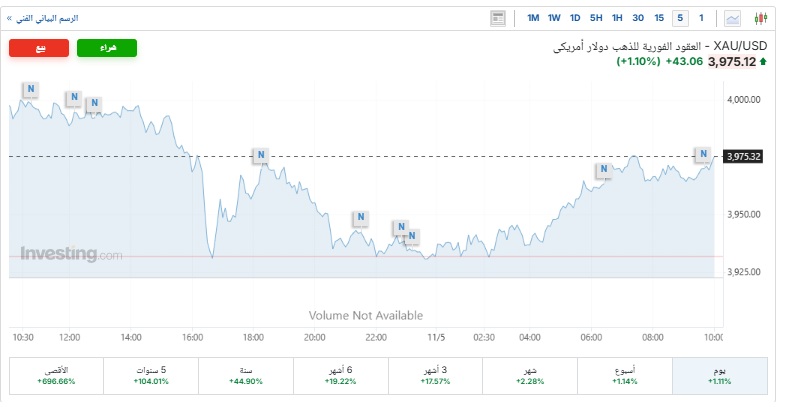Screen dimensions: 790x402
Task: Switch to area chart type
Action: [733, 18]
